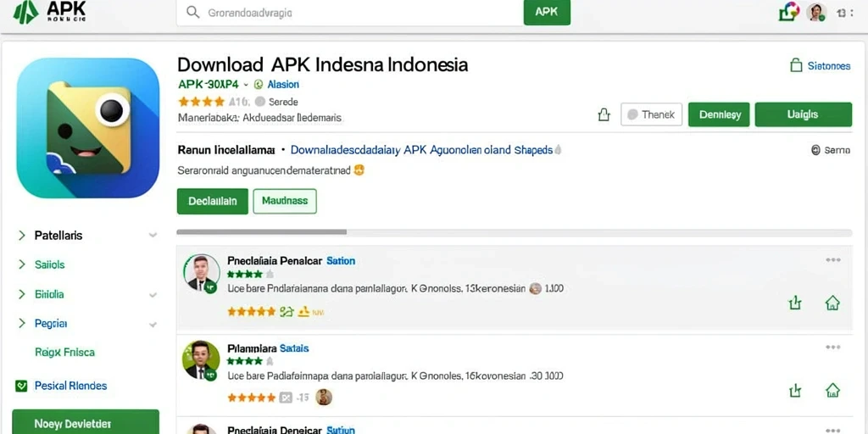Toggle the Pesikal Rlendes checkbox icon
This screenshot has height=434, width=868.
(x=21, y=387)
